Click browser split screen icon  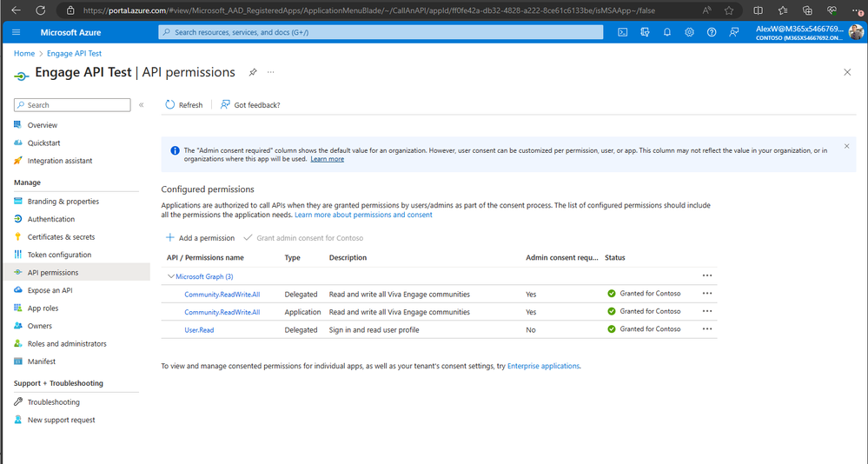(759, 10)
